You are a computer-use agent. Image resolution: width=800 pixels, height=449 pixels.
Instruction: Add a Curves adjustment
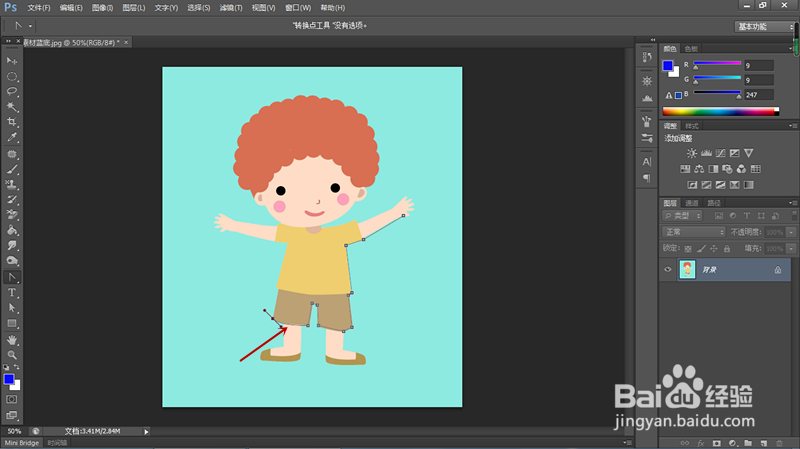click(x=720, y=153)
